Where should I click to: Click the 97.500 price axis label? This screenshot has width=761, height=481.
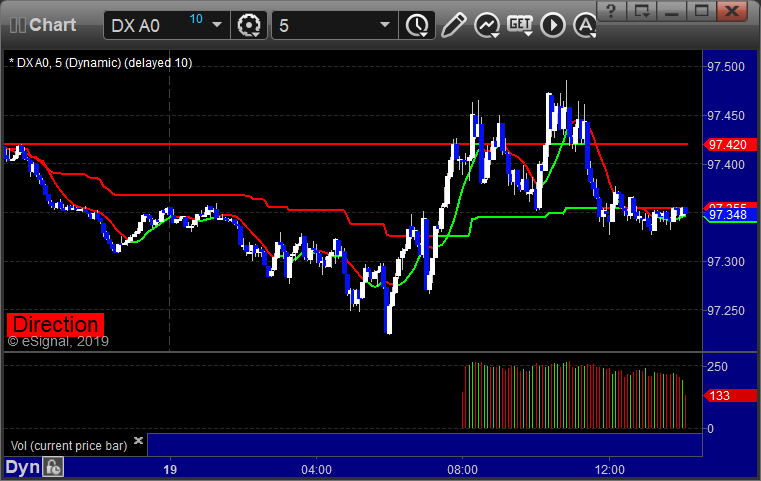point(726,67)
